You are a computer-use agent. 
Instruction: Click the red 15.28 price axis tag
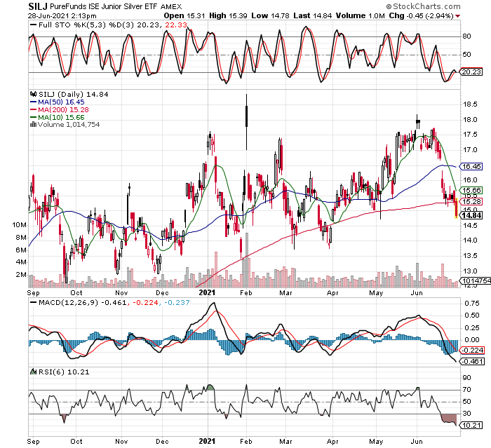[x=471, y=202]
